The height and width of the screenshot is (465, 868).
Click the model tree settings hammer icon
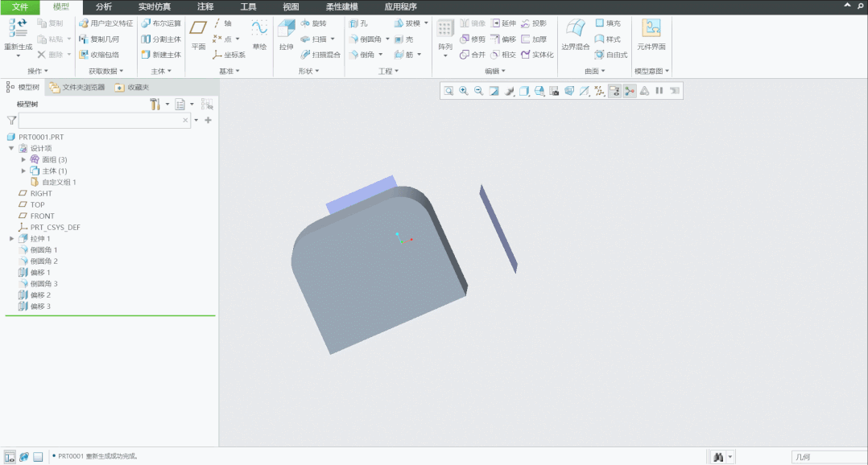click(x=155, y=104)
